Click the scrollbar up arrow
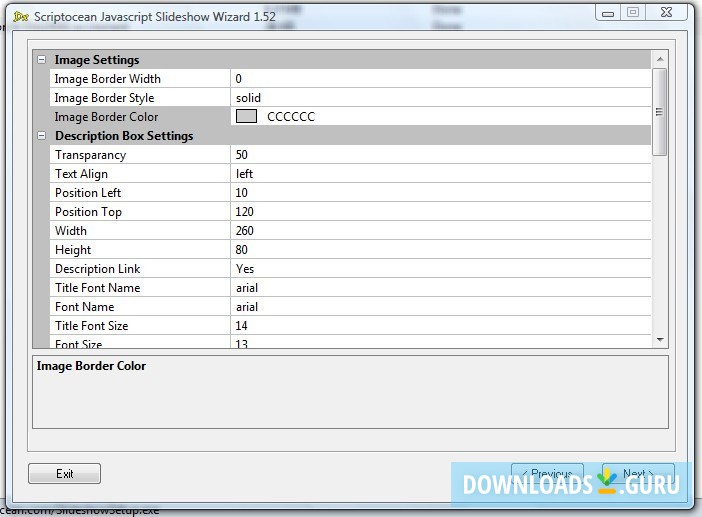The image size is (702, 517). (x=660, y=59)
